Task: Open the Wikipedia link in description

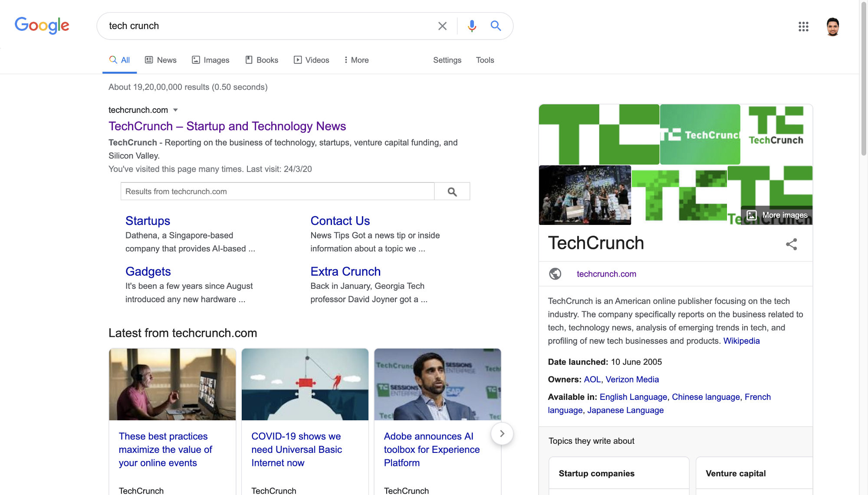Action: [741, 341]
